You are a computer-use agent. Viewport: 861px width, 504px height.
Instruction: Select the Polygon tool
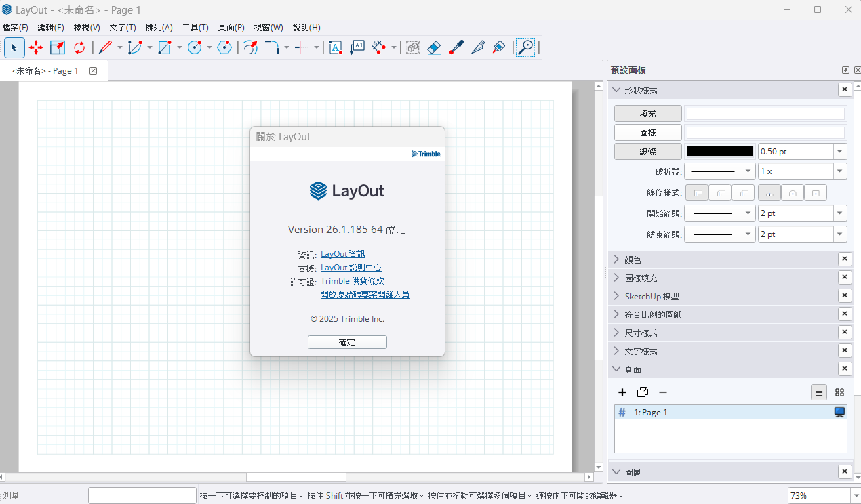[224, 47]
